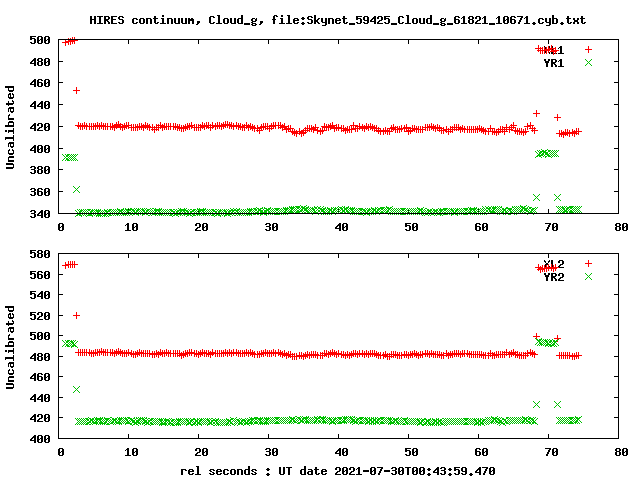This screenshot has height=480, width=640.
Task: Click the 360 y-axis tick label
Action: (40, 192)
